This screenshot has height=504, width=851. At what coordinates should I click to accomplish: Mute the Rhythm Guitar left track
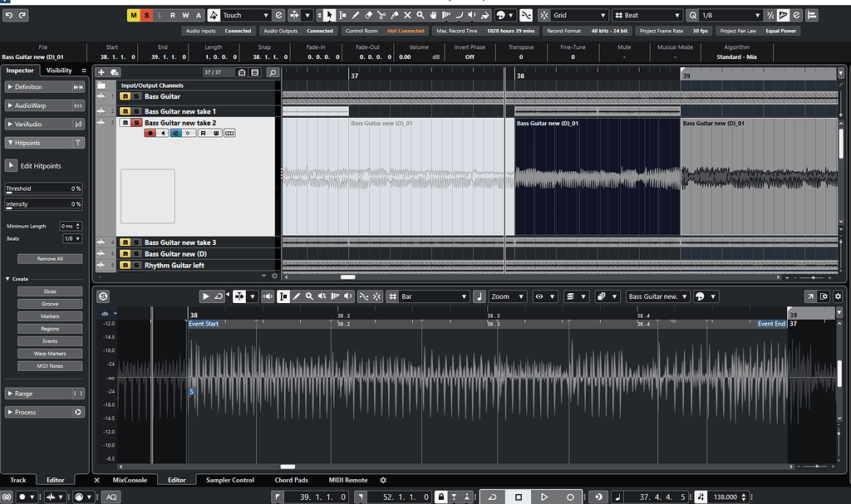[x=125, y=266]
